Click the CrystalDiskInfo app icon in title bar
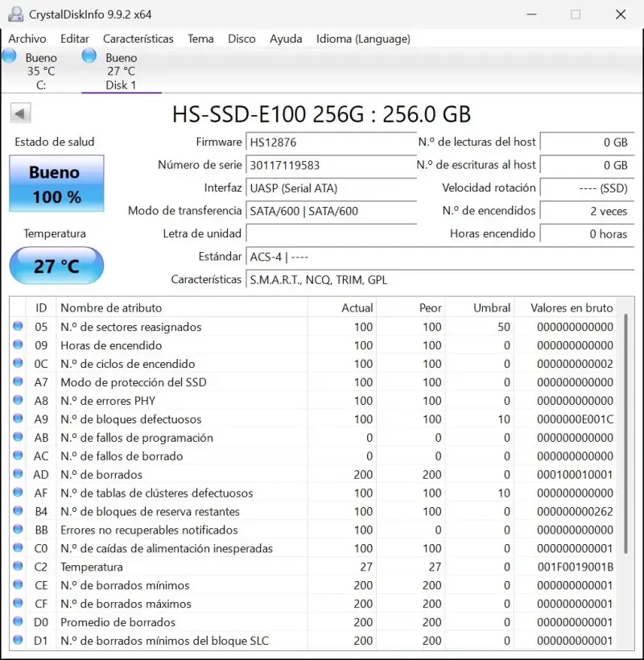This screenshot has width=644, height=660. pyautogui.click(x=15, y=14)
